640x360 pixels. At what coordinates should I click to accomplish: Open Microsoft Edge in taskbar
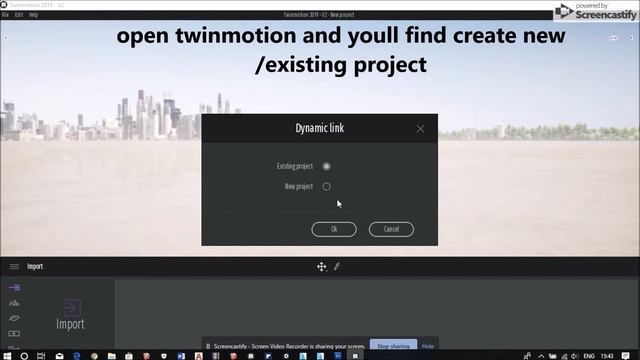77,356
